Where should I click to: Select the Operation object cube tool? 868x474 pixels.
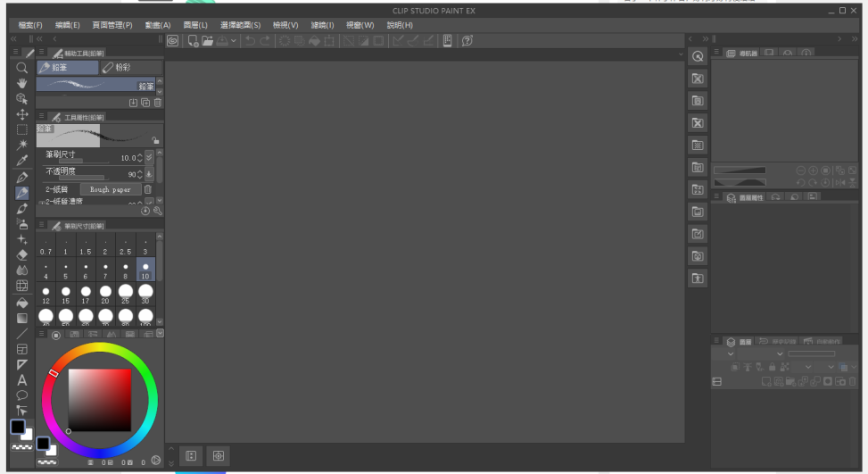[x=21, y=98]
